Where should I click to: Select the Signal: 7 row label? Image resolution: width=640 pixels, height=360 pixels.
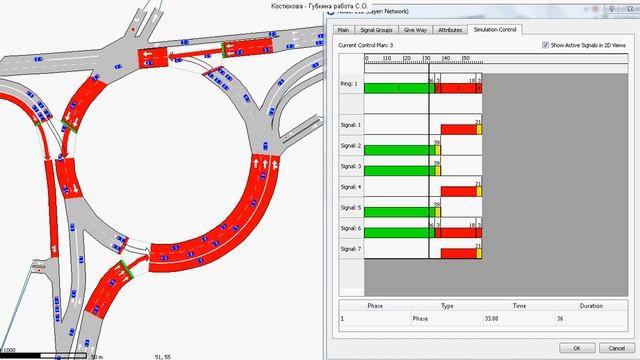tap(351, 249)
